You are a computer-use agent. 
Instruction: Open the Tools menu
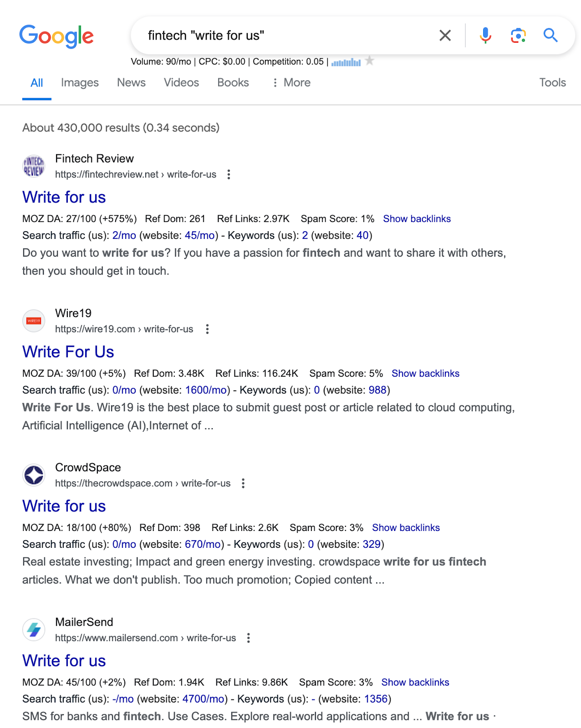[x=552, y=82]
